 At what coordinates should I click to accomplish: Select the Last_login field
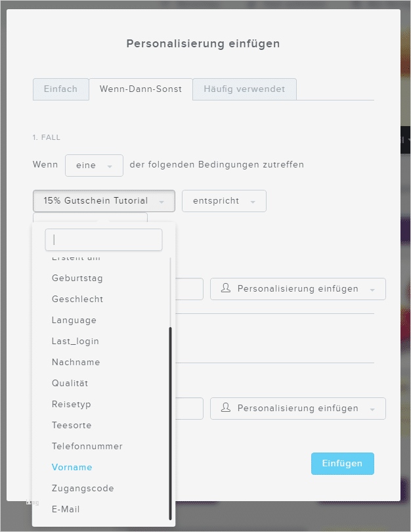76,342
